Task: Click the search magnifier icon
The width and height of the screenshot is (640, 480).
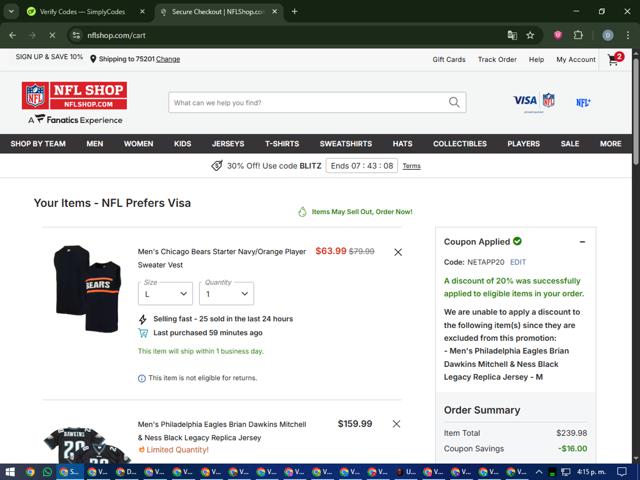Action: [454, 102]
